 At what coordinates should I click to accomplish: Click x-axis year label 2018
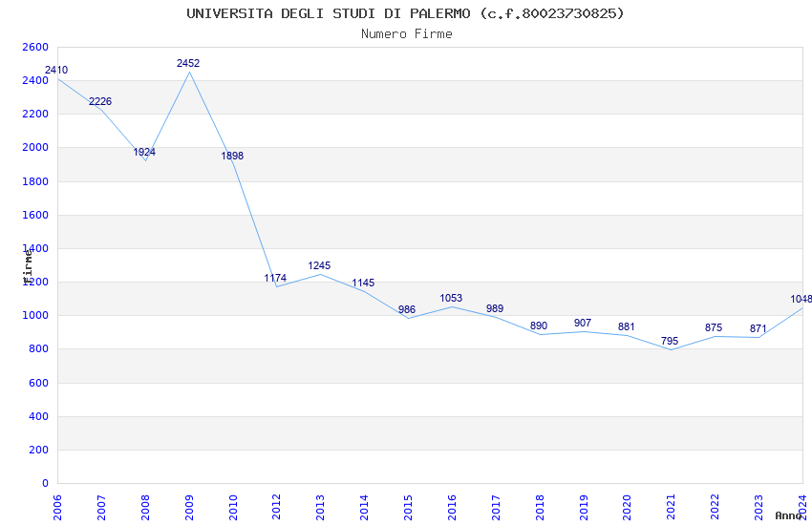coord(540,508)
